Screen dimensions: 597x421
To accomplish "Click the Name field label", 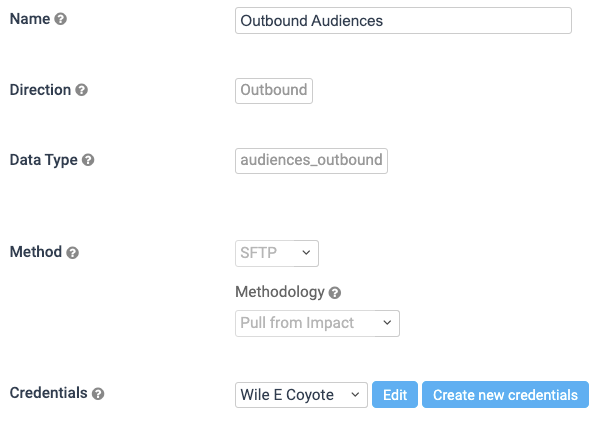I will 30,19.
